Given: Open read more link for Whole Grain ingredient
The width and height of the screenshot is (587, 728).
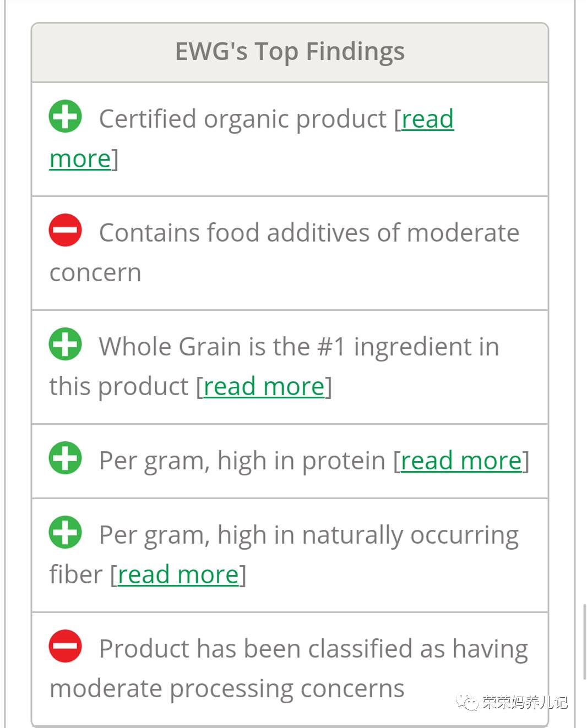Looking at the screenshot, I should [x=264, y=387].
